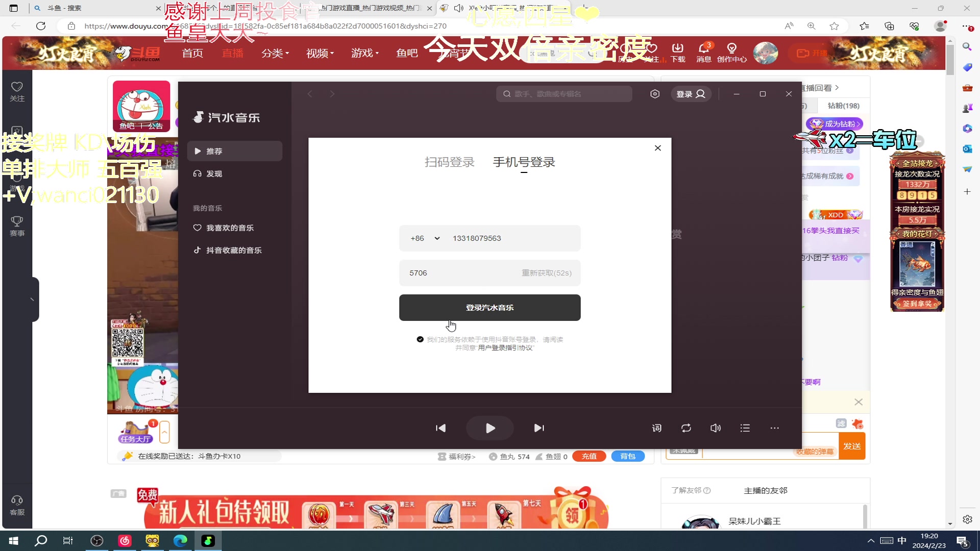Open 赛事 trophy in left sidebar
The image size is (980, 551).
[x=17, y=226]
